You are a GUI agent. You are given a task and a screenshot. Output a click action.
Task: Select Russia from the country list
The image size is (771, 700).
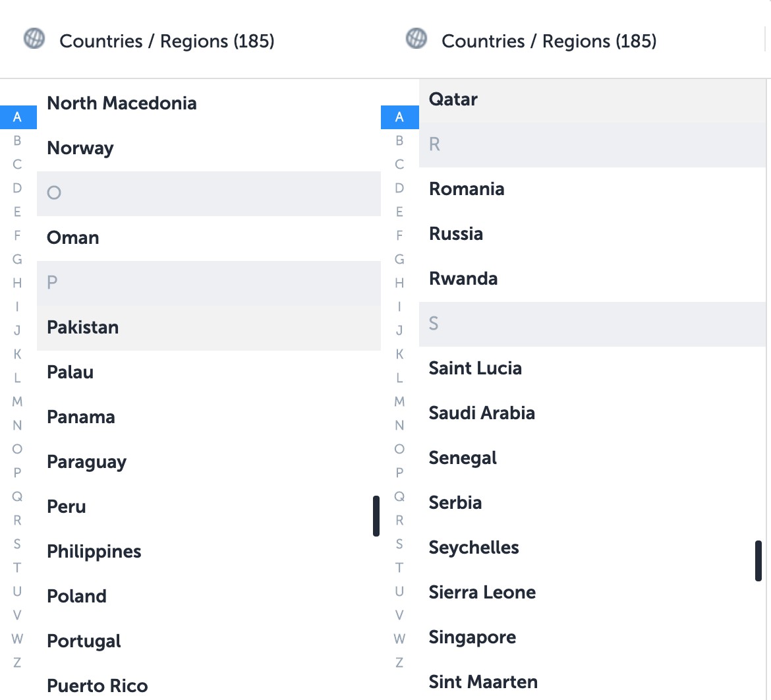pyautogui.click(x=456, y=233)
